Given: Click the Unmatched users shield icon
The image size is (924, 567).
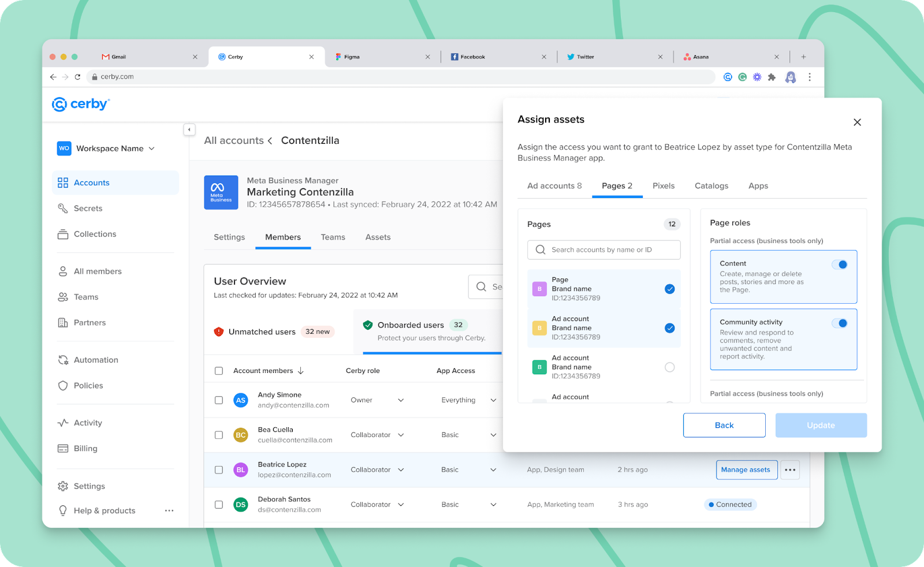Looking at the screenshot, I should pyautogui.click(x=219, y=331).
